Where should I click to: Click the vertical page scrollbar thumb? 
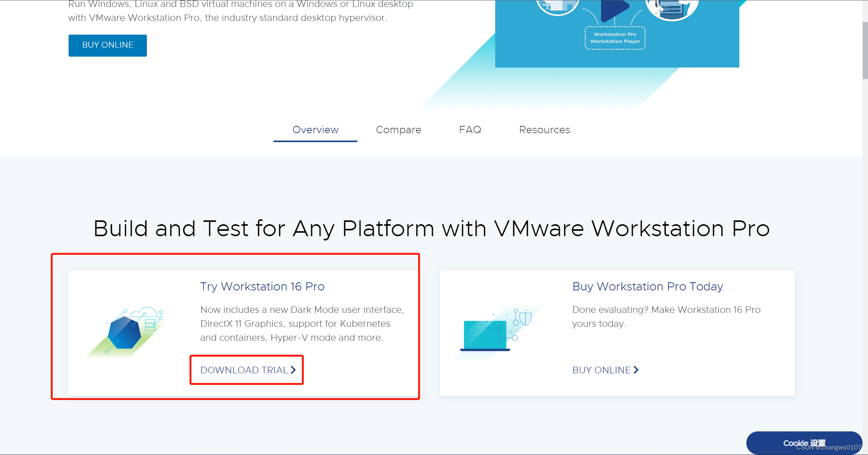[865, 50]
